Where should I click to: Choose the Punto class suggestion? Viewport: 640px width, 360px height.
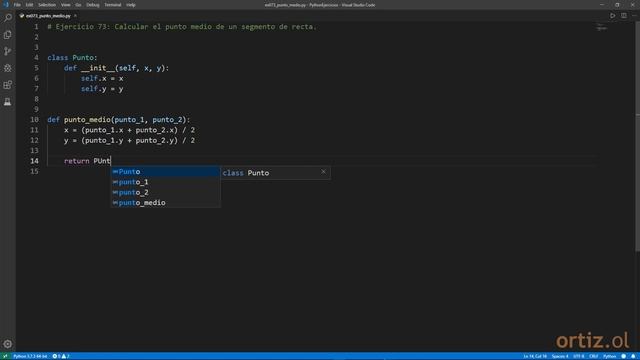pyautogui.click(x=165, y=172)
